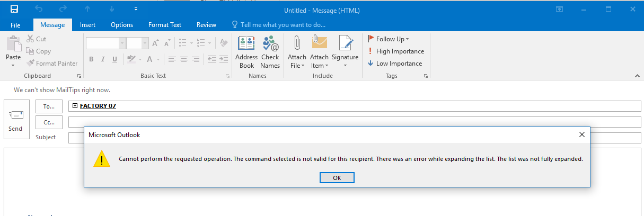This screenshot has width=644, height=216.
Task: Copy the selection with the Copy icon
Action: click(39, 51)
